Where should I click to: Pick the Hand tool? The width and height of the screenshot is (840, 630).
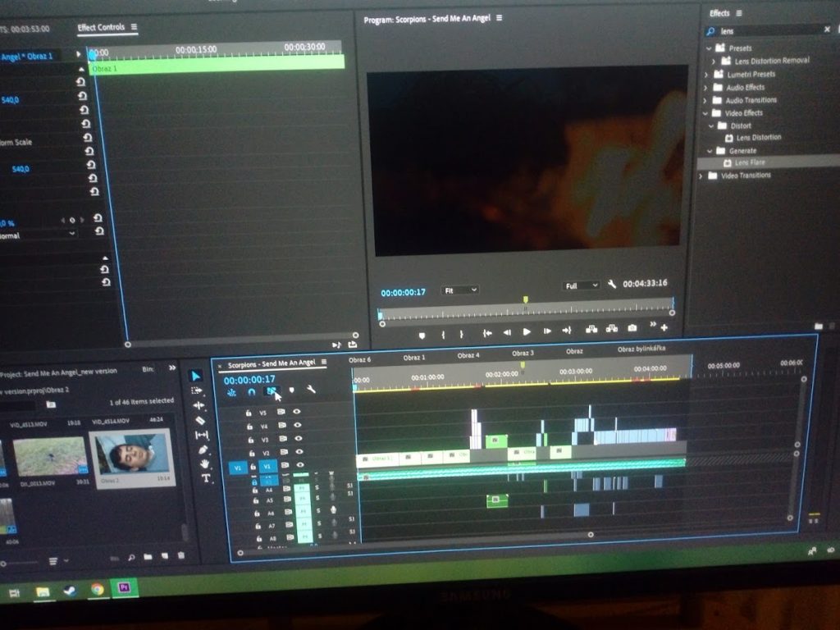204,464
